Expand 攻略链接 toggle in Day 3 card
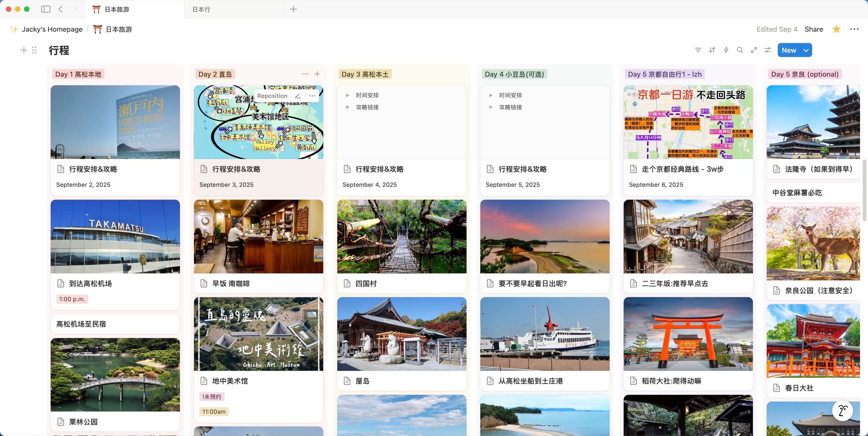868x436 pixels. click(x=348, y=107)
